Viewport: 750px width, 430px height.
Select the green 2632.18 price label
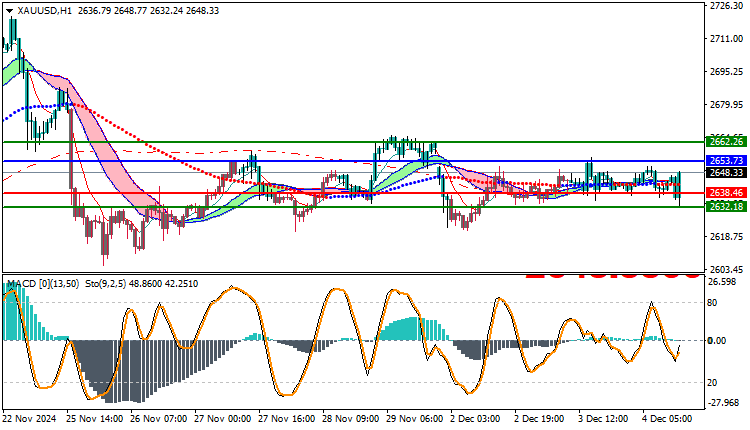[726, 207]
